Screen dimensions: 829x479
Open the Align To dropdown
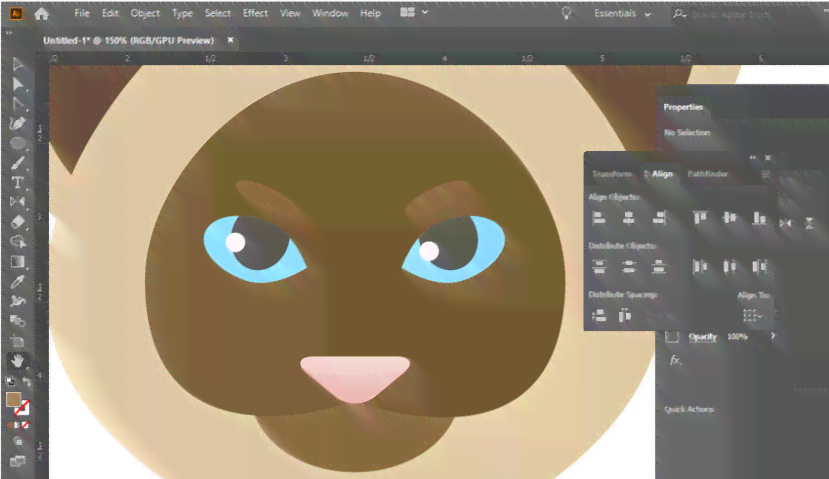752,316
